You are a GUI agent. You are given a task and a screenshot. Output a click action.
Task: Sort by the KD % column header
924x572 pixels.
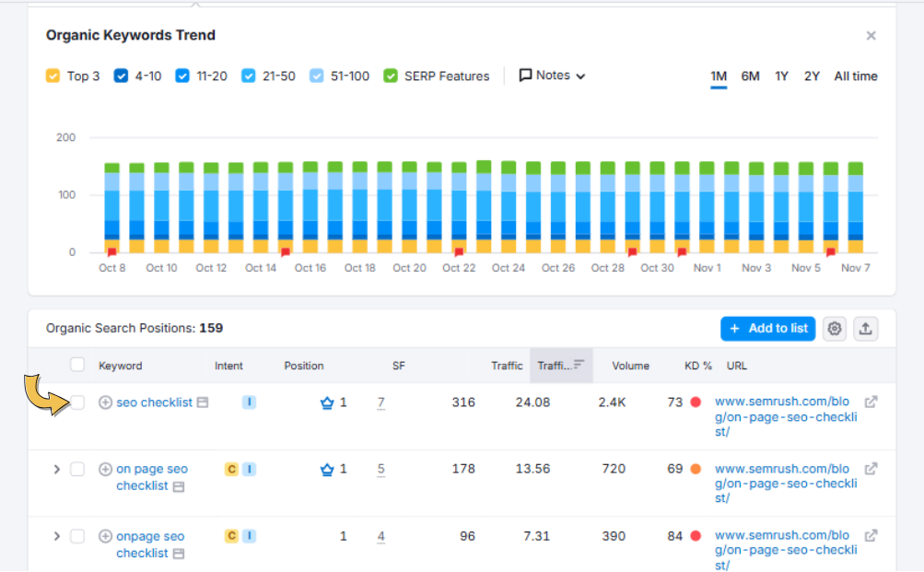(697, 366)
